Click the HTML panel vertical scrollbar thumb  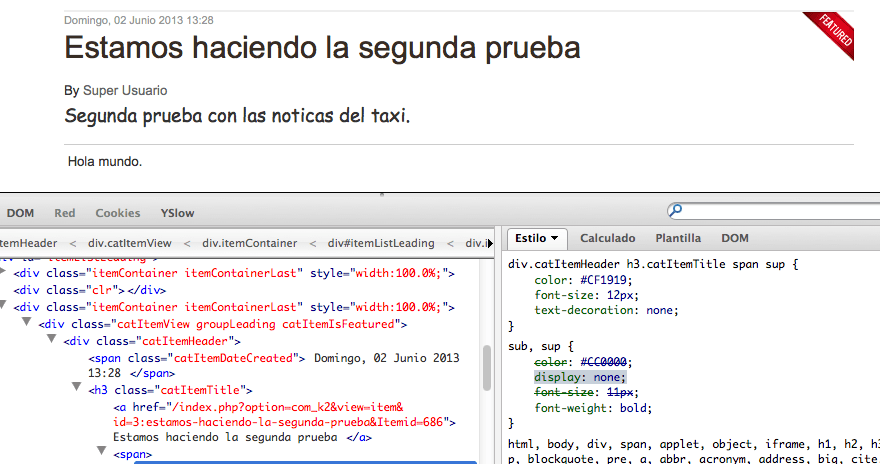pos(487,367)
